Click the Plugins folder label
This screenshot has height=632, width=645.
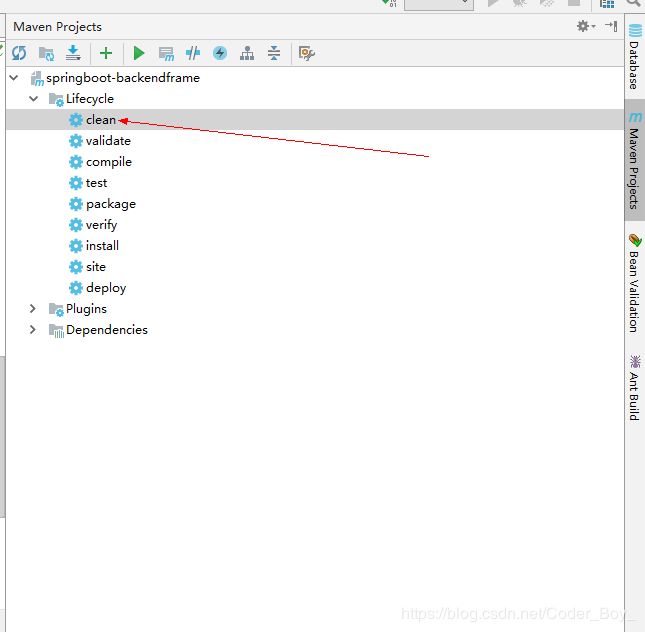86,309
